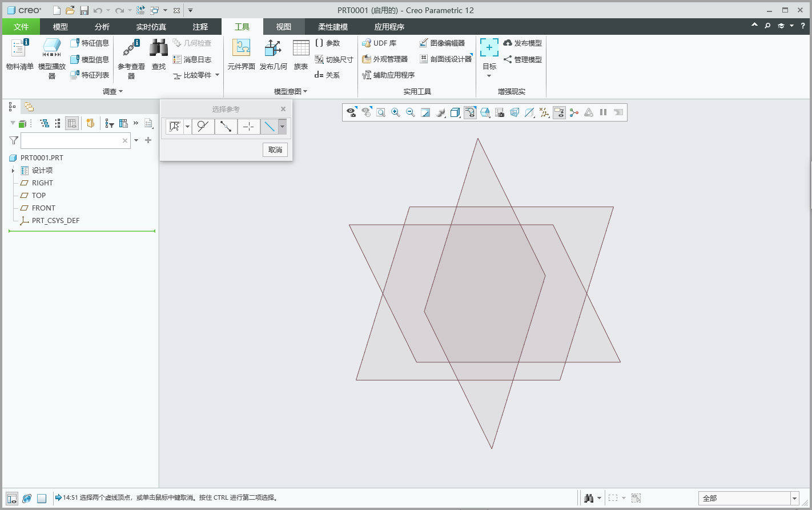This screenshot has height=510, width=812.
Task: Switch to the 分析 tab
Action: (x=102, y=27)
